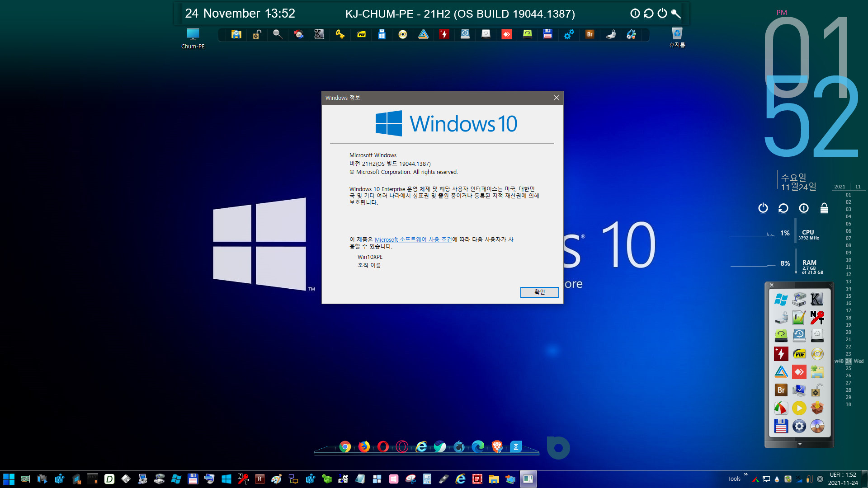The height and width of the screenshot is (488, 868).
Task: Launch the magnifier search tool in top toolbar
Action: pyautogui.click(x=278, y=34)
